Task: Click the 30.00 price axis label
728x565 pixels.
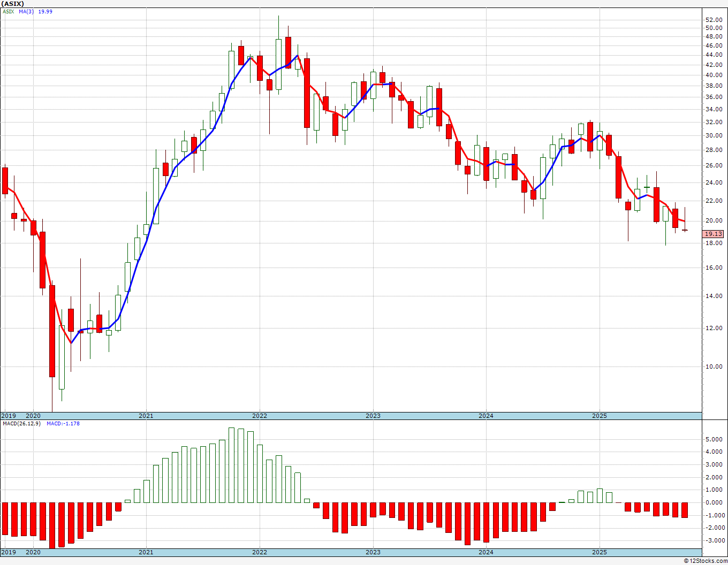Action: 714,136
